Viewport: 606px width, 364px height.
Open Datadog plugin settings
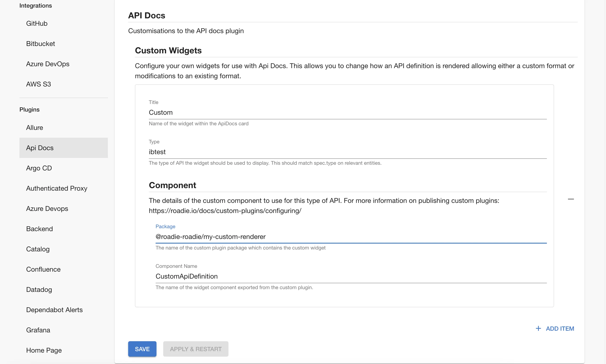39,289
